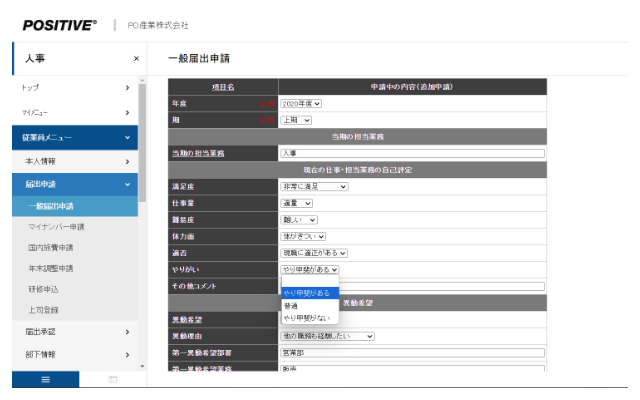Open the 仕事量 dropdown
Screen dimensions: 640x400
(297, 203)
